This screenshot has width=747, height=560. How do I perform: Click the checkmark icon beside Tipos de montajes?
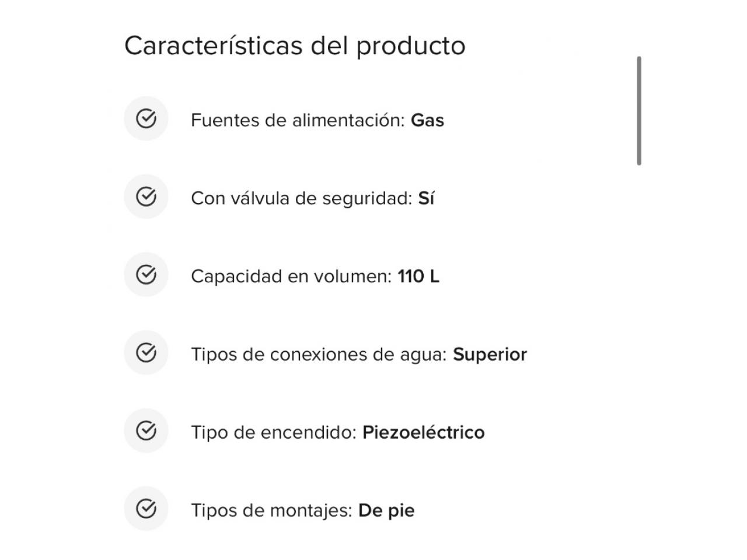[146, 509]
